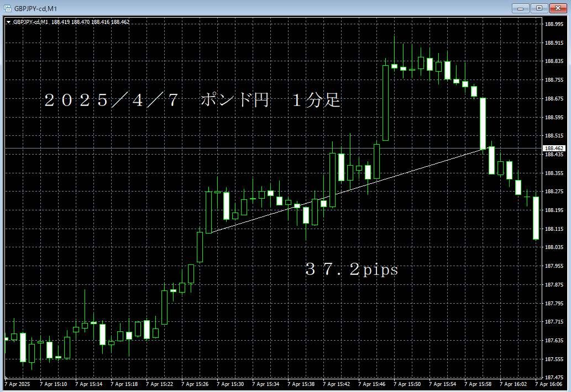Viewport: 571px width, 392px height.
Task: Expand the chart symbol dropdown triangle
Action: pos(8,22)
